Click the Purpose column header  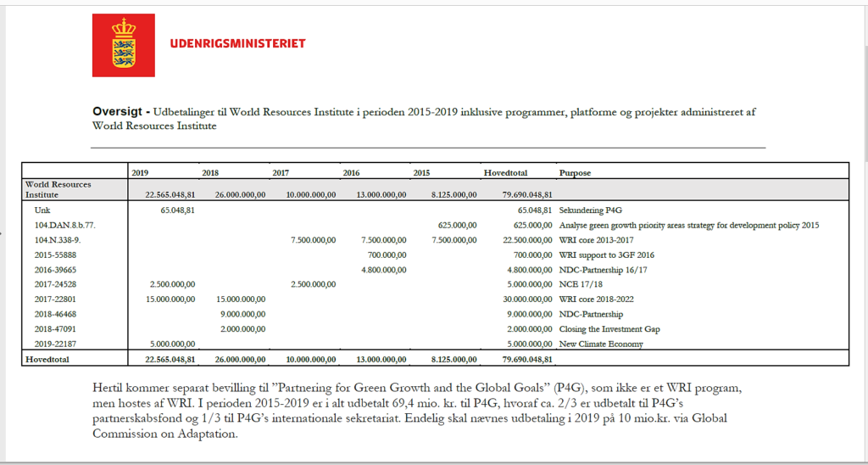click(576, 173)
